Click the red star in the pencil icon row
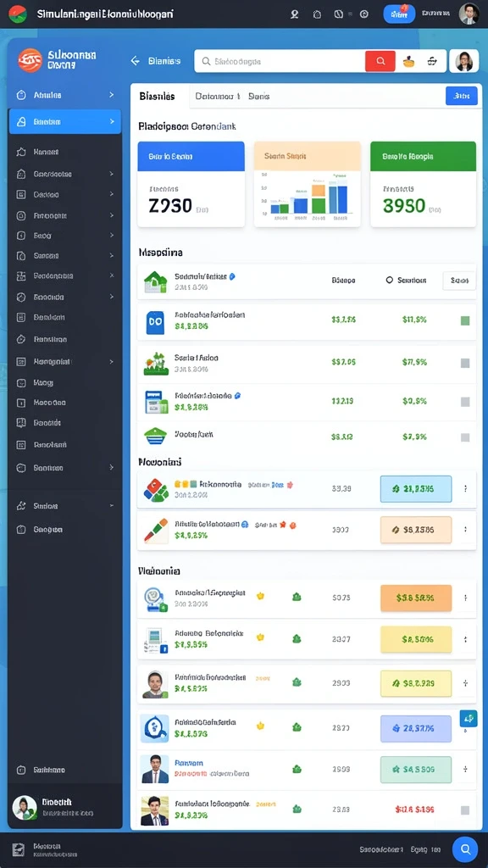This screenshot has width=488, height=868. tap(283, 524)
